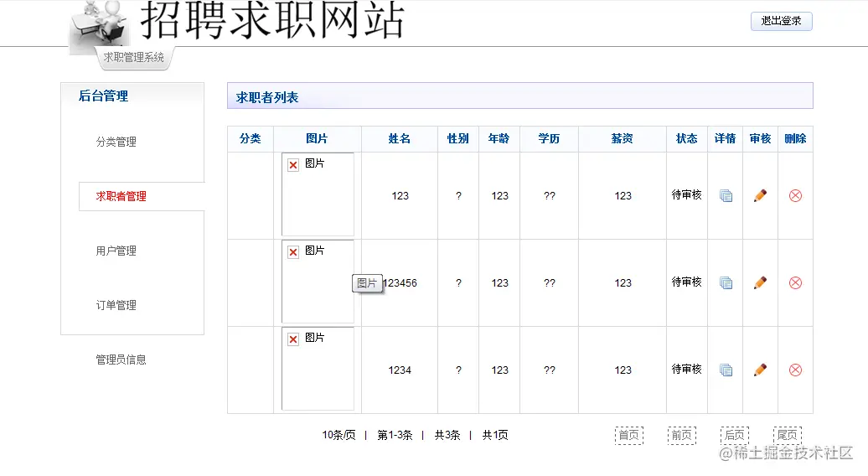Open 管理员信息 in the sidebar
The height and width of the screenshot is (476, 868).
coord(121,360)
